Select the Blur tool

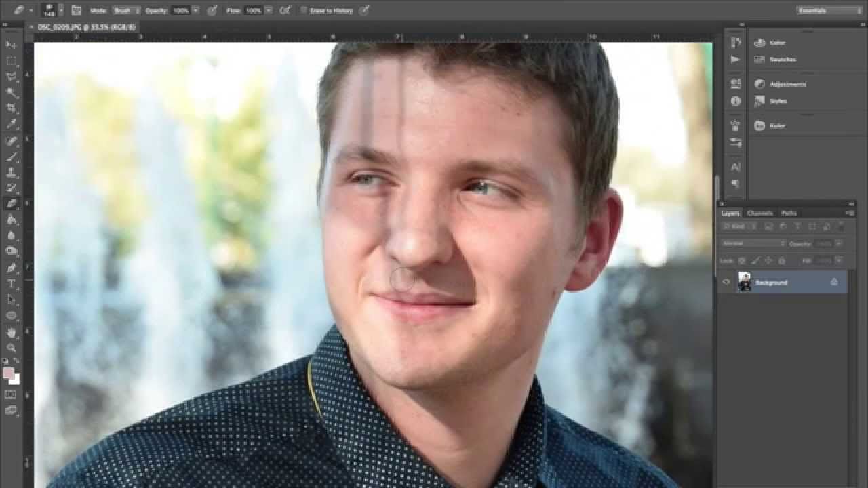(12, 236)
